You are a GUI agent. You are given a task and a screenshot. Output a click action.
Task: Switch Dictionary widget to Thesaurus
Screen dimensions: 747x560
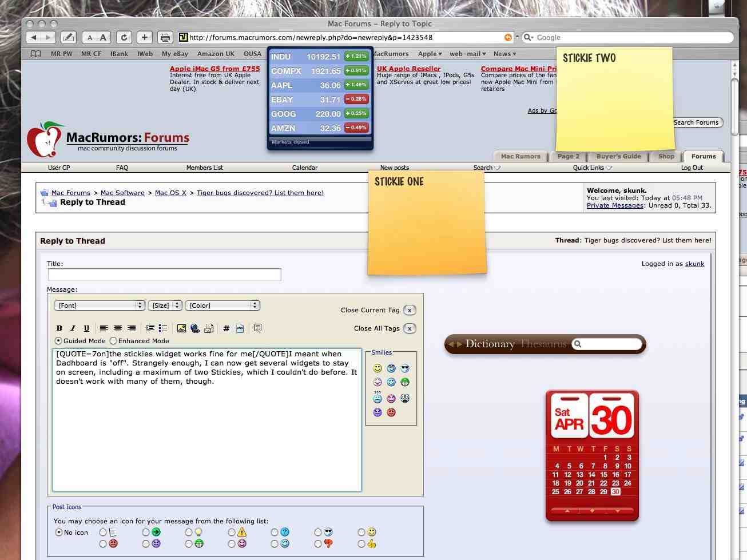pyautogui.click(x=543, y=344)
